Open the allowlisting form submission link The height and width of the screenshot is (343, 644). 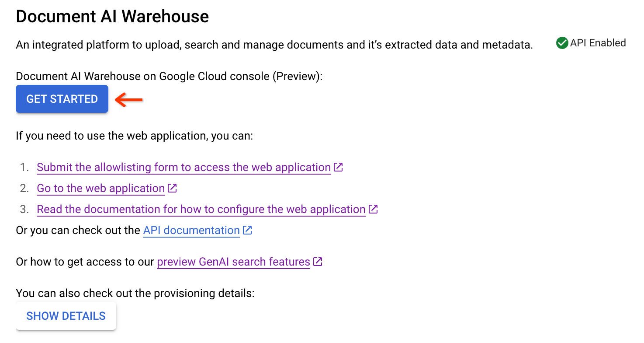[184, 168]
